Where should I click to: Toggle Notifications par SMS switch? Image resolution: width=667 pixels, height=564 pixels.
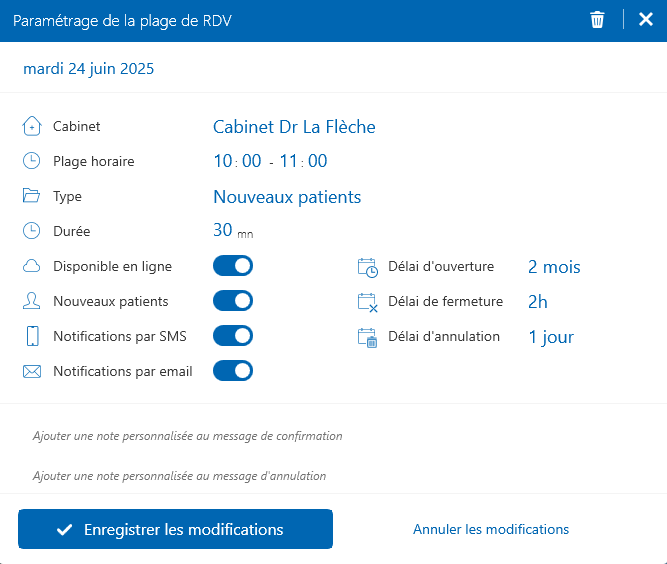pyautogui.click(x=233, y=336)
